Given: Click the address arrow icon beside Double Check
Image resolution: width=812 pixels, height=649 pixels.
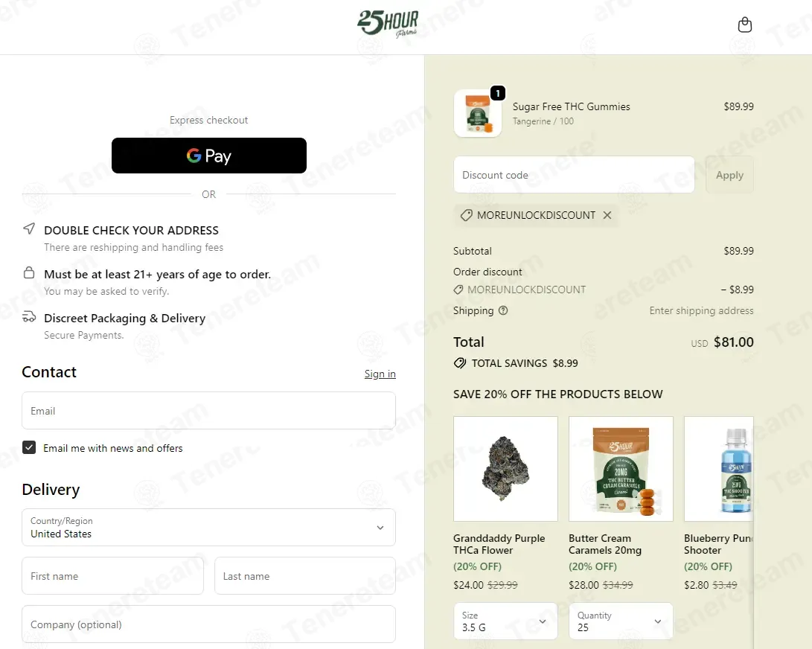Looking at the screenshot, I should (29, 228).
